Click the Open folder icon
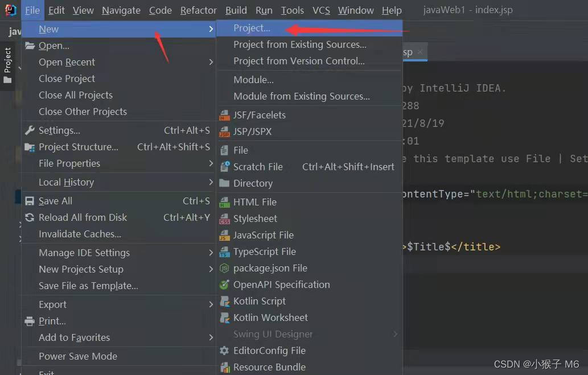The height and width of the screenshot is (375, 588). point(30,46)
